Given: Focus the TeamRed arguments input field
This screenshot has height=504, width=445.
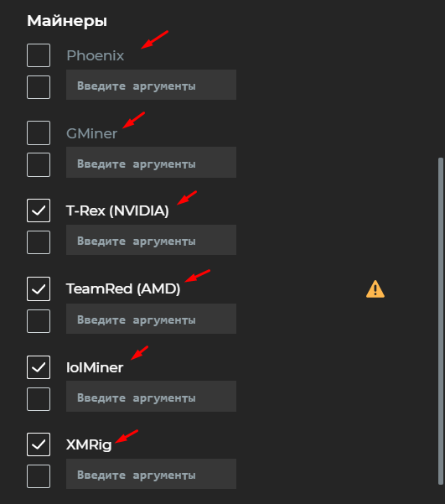Looking at the screenshot, I should tap(152, 319).
